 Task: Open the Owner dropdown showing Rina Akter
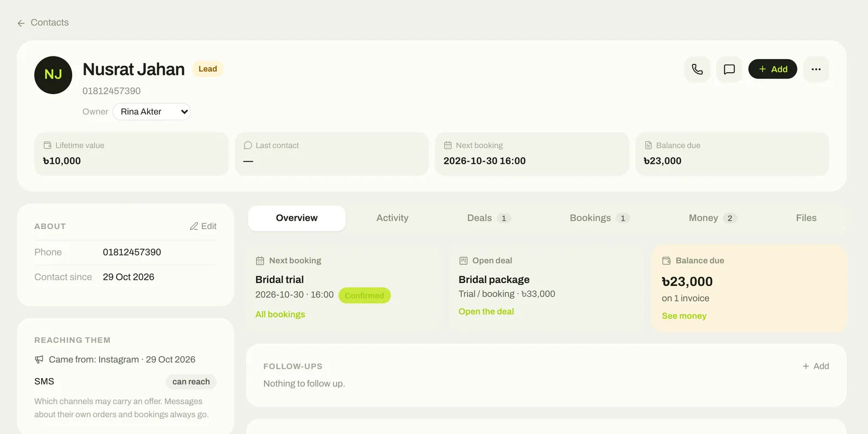[x=151, y=112]
